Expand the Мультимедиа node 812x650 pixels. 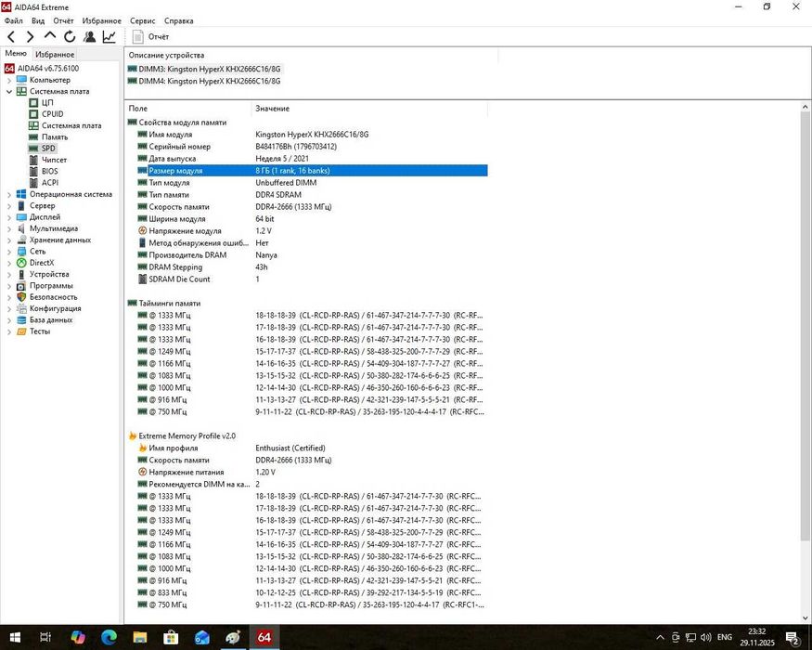coord(8,228)
